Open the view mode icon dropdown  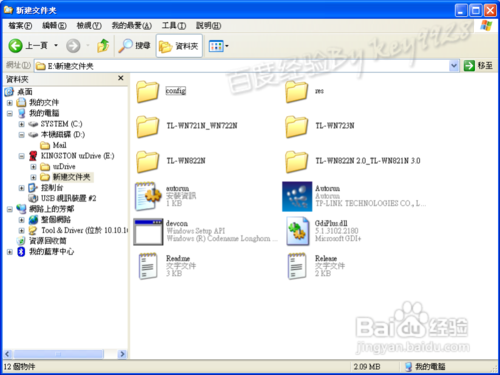(218, 46)
